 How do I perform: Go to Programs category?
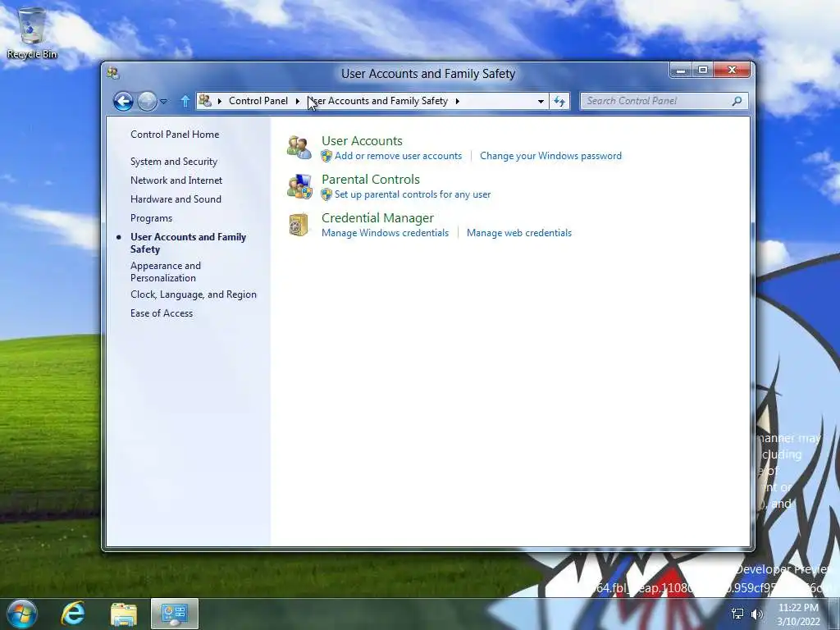tap(151, 218)
